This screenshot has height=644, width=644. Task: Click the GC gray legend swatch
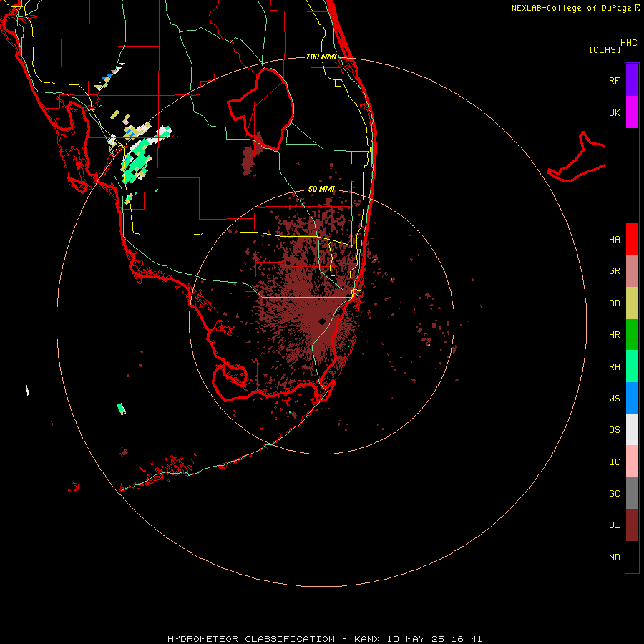click(632, 493)
